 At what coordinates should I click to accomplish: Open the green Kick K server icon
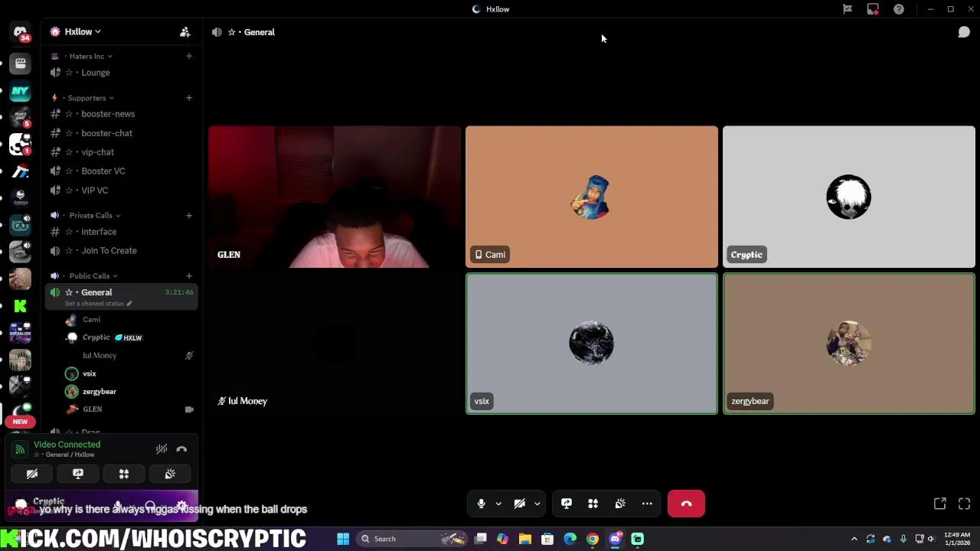[21, 306]
